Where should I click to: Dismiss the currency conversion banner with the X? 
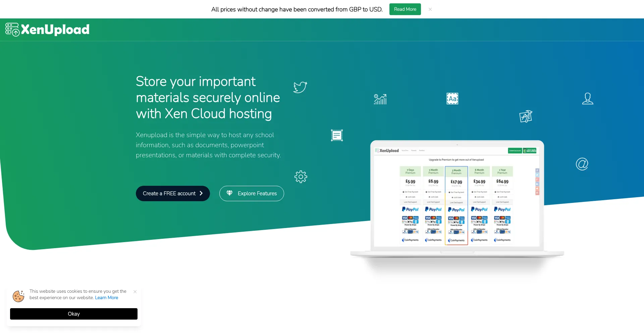(x=430, y=9)
